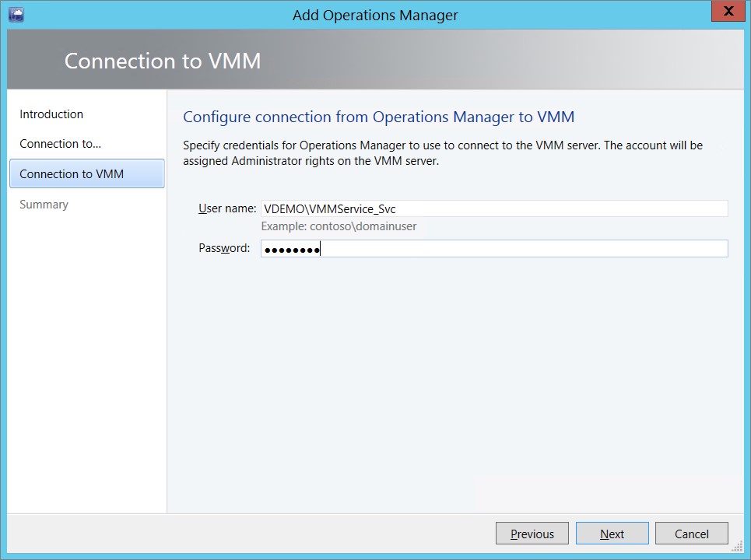Image resolution: width=751 pixels, height=560 pixels.
Task: Close the Add Operations Manager dialog
Action: [x=728, y=11]
